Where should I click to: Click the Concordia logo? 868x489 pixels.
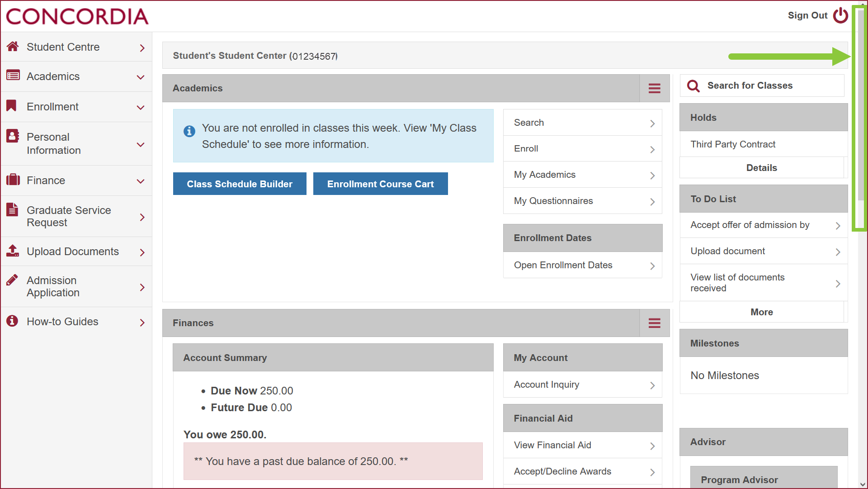pyautogui.click(x=77, y=16)
